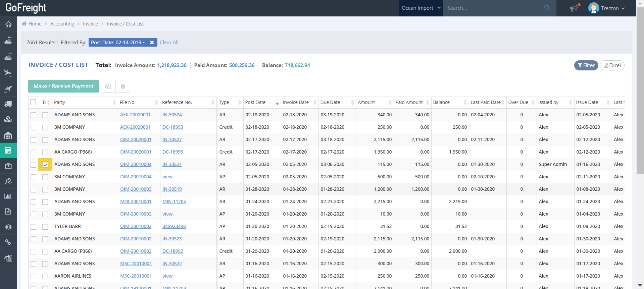The height and width of the screenshot is (289, 644).
Task: Click the search magnifier icon
Action: click(x=547, y=8)
